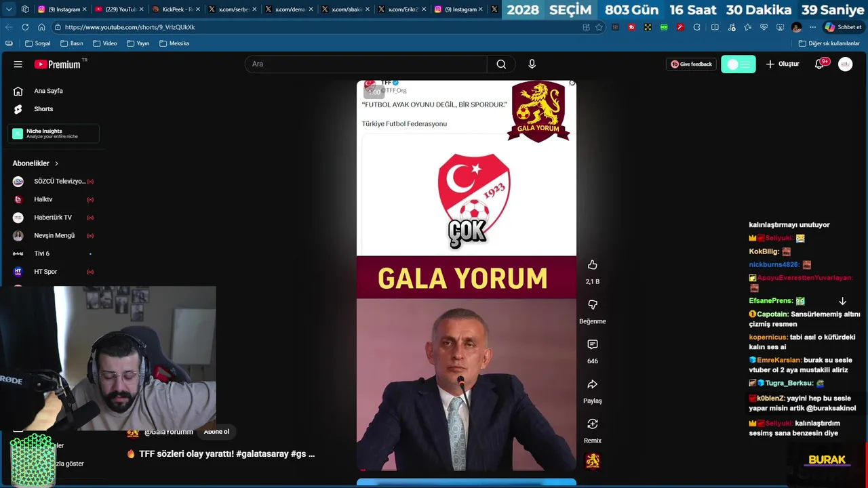The width and height of the screenshot is (868, 488).
Task: Open the Sohbet et Copilot chat
Action: click(843, 27)
